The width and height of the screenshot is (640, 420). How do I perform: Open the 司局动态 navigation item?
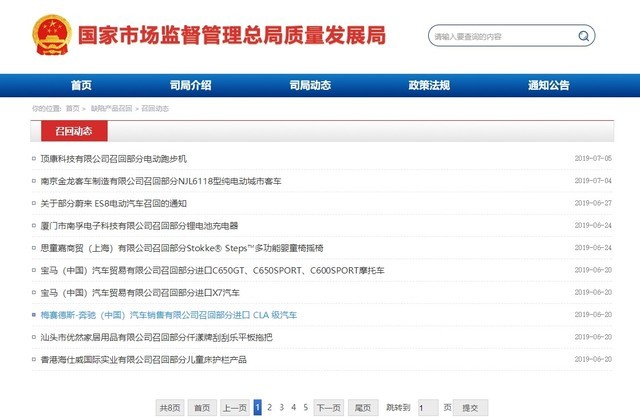(310, 85)
